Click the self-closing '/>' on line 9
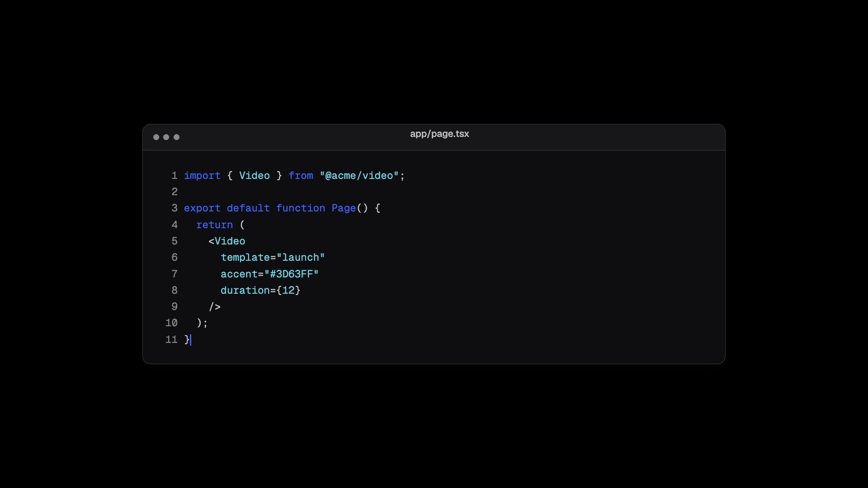 [x=215, y=307]
